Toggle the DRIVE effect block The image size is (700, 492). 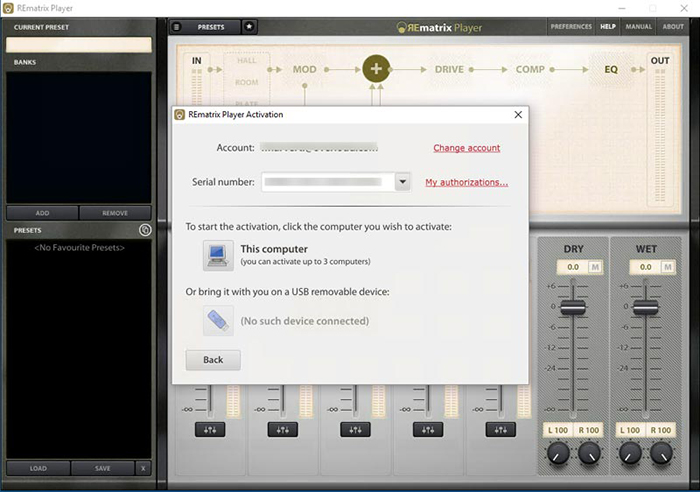(x=449, y=69)
